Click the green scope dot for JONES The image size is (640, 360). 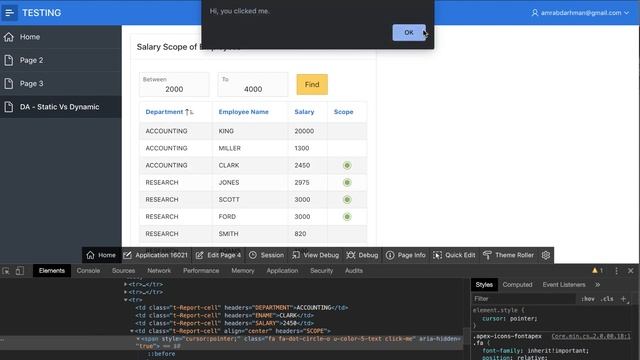347,182
